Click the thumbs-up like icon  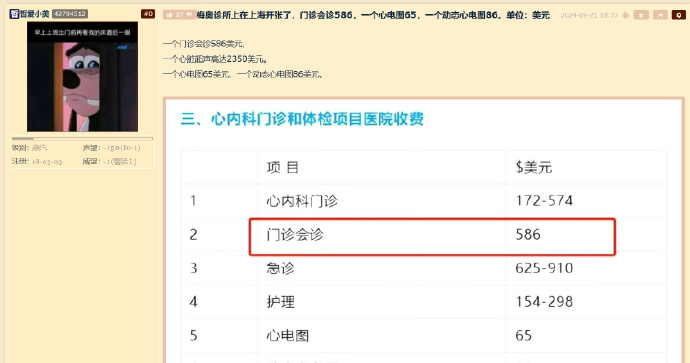point(169,15)
